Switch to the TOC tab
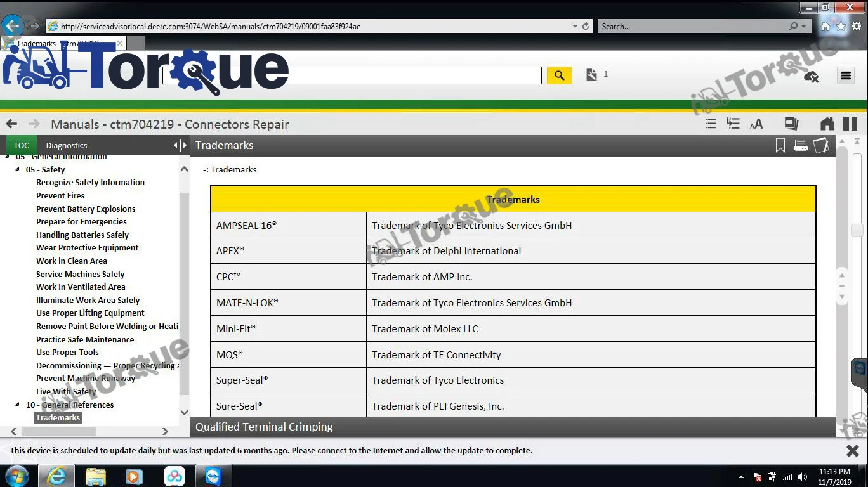Image resolution: width=868 pixels, height=487 pixels. [x=22, y=145]
